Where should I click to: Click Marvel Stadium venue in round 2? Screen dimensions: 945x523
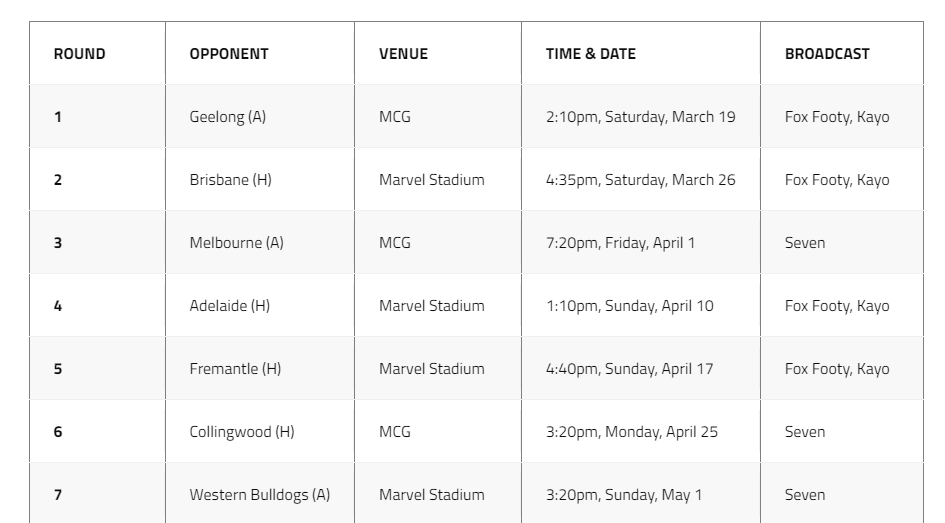tap(432, 180)
